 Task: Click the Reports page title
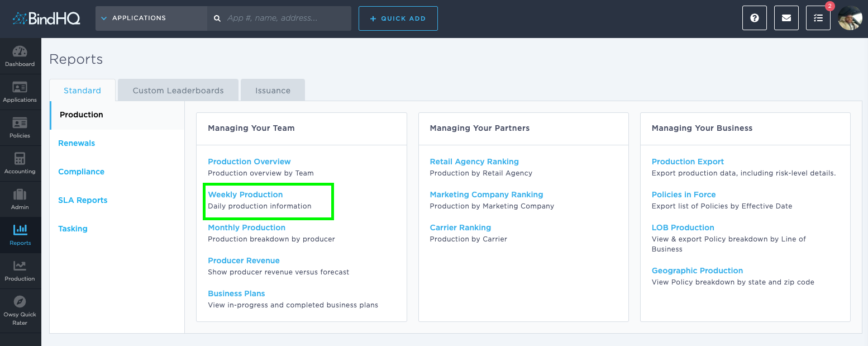(76, 59)
